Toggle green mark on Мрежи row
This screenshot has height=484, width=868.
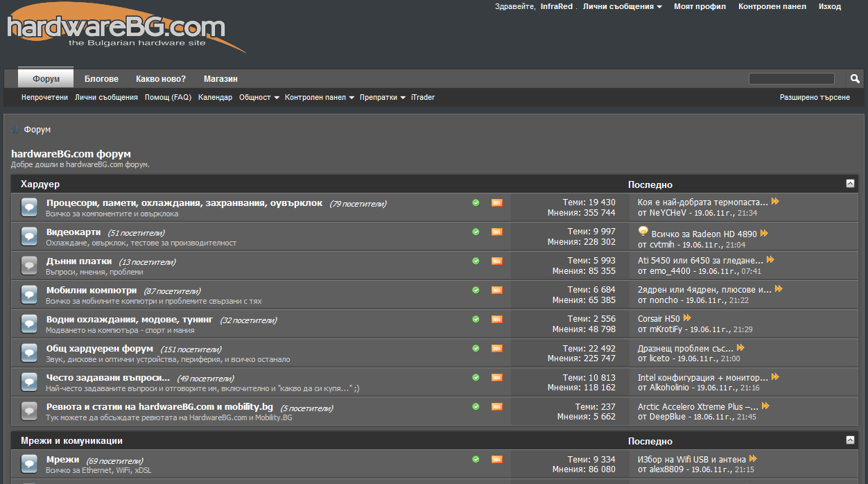[x=476, y=459]
